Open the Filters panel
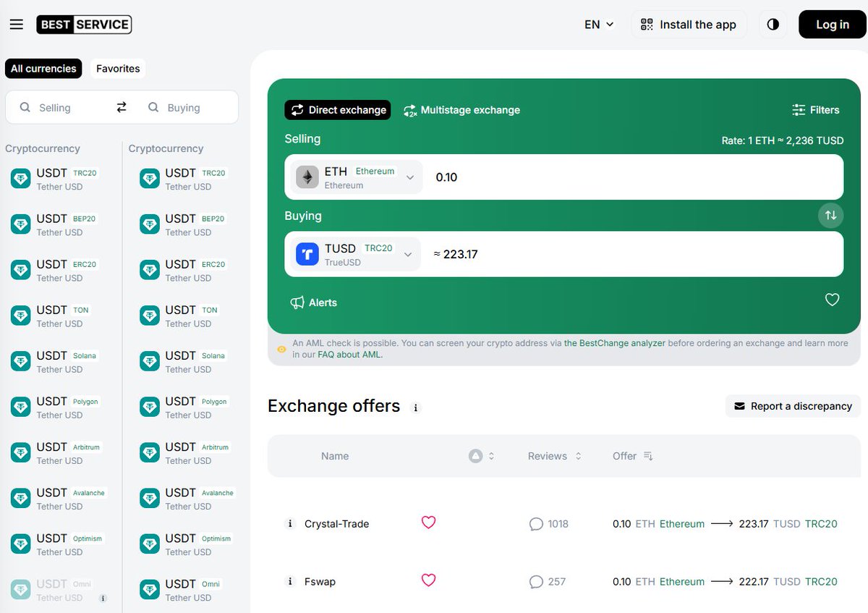The height and width of the screenshot is (613, 868). (x=816, y=110)
